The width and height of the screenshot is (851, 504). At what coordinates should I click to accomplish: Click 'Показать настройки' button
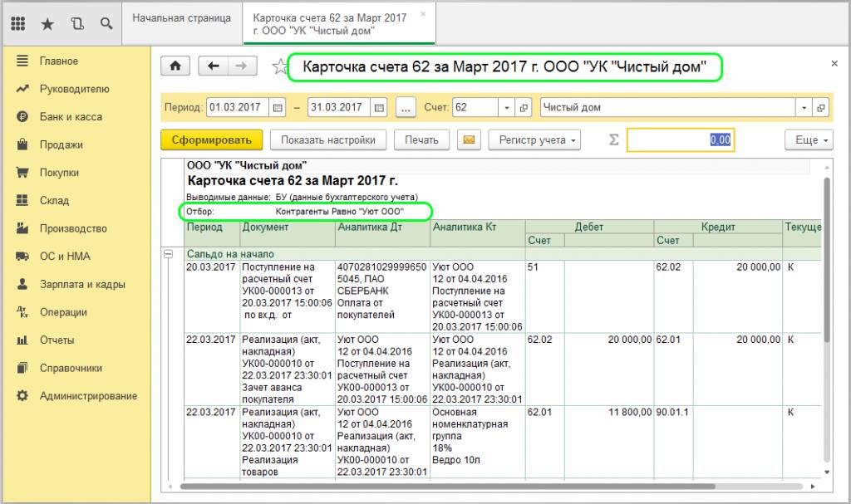[327, 139]
